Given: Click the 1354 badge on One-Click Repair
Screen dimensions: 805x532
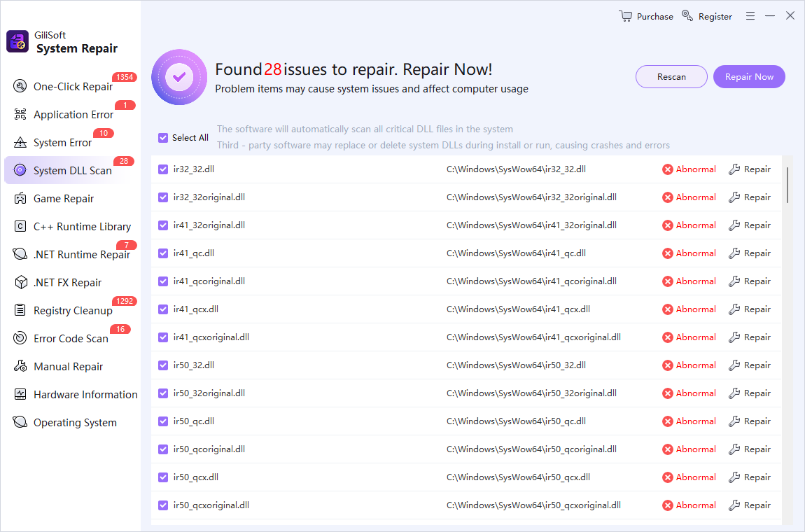Looking at the screenshot, I should 125,77.
